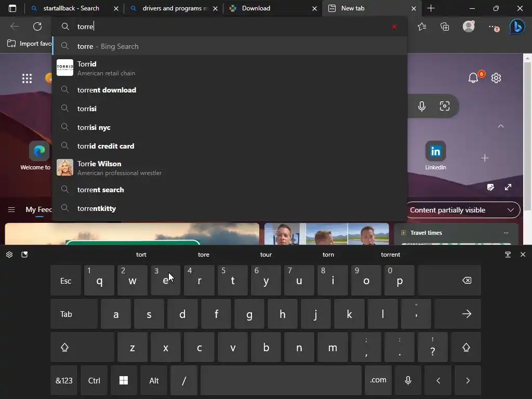Screen dimensions: 532x399
Task: Expand the Content partially visible dropdown
Action: (x=463, y=210)
